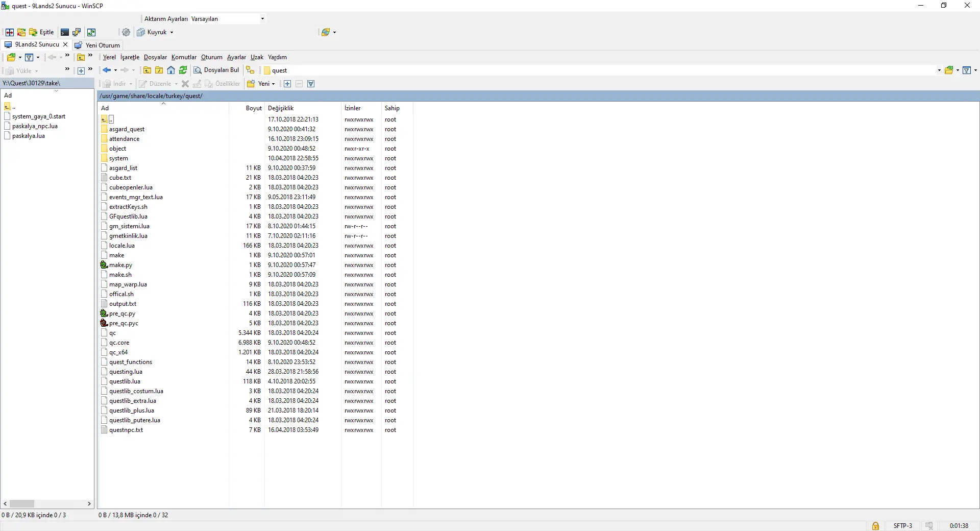
Task: Sort remote files by Sahip column
Action: [x=397, y=108]
